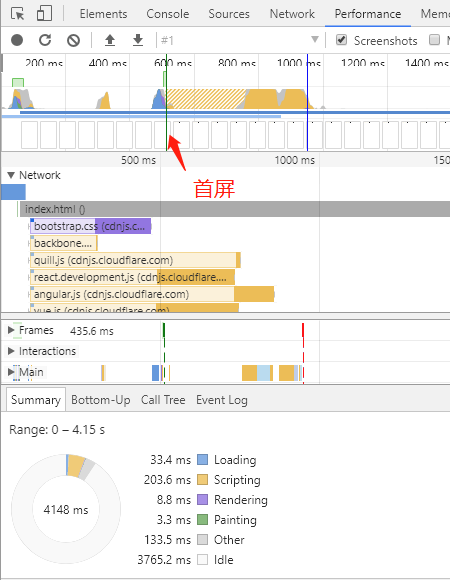Screen dimensions: 450x580
Task: Expand the Interactions track
Action: [x=11, y=351]
